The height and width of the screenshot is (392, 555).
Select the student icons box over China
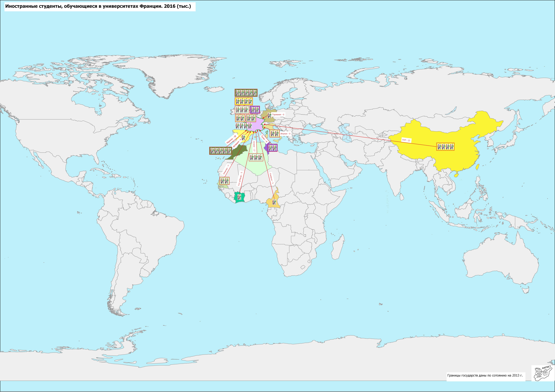point(445,147)
